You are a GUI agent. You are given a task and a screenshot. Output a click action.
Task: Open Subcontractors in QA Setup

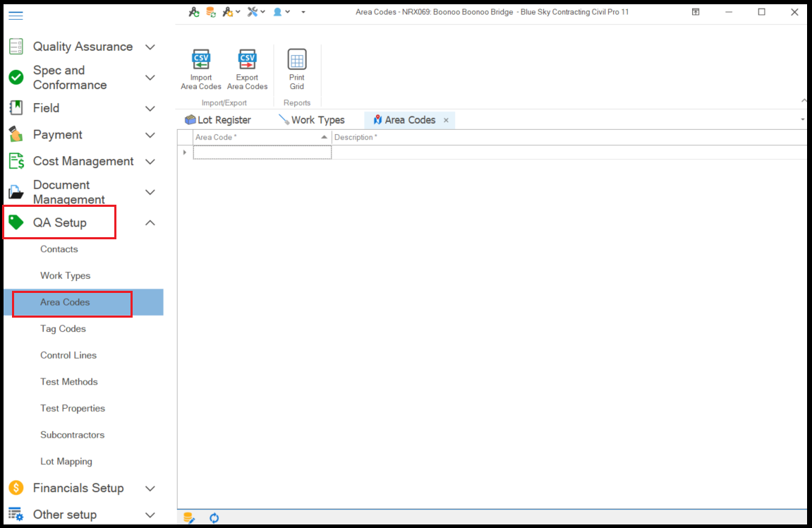[72, 435]
